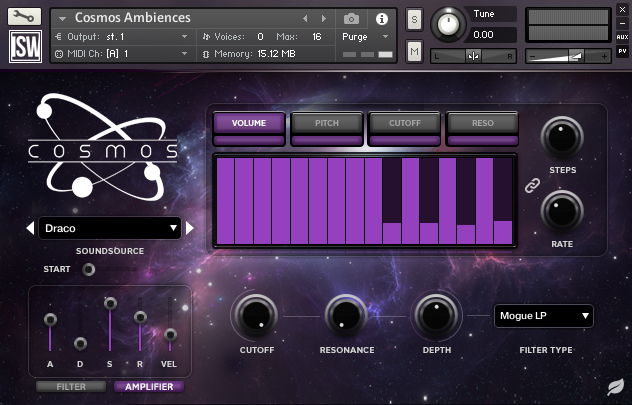Open the Mogue LP filter type dropdown
This screenshot has width=632, height=405.
pos(544,317)
